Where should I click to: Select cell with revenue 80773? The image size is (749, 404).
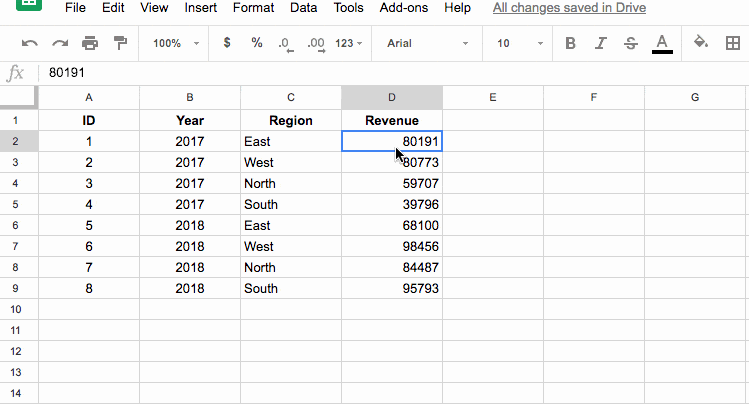392,162
